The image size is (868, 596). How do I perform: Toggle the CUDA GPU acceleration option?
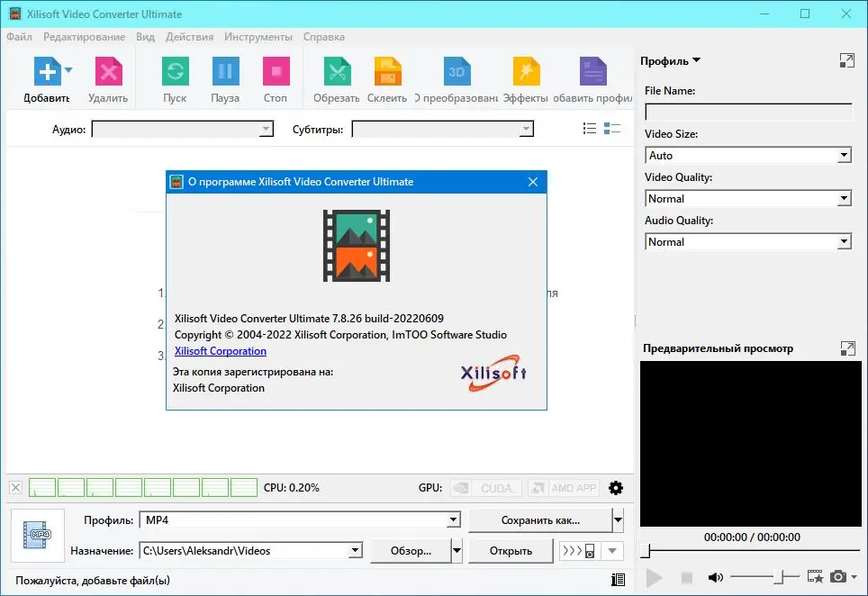coord(485,488)
